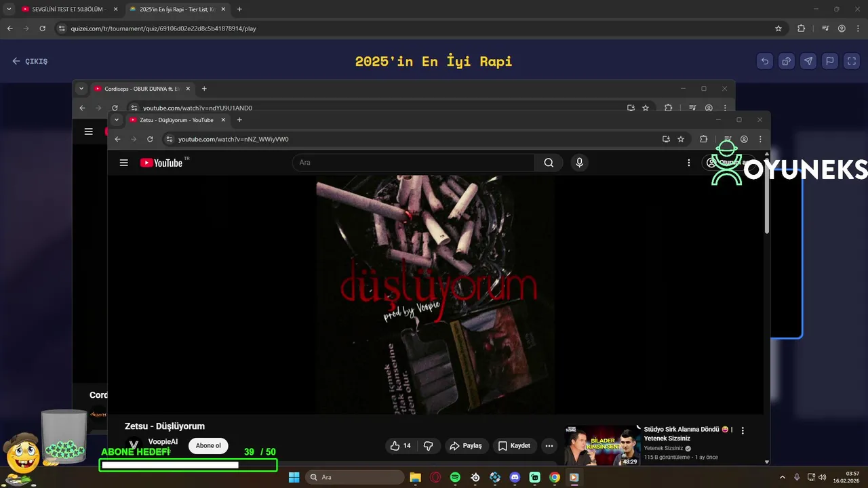The width and height of the screenshot is (868, 488).
Task: Open the Yetenek Sizsiniz channel link
Action: pyautogui.click(x=663, y=448)
